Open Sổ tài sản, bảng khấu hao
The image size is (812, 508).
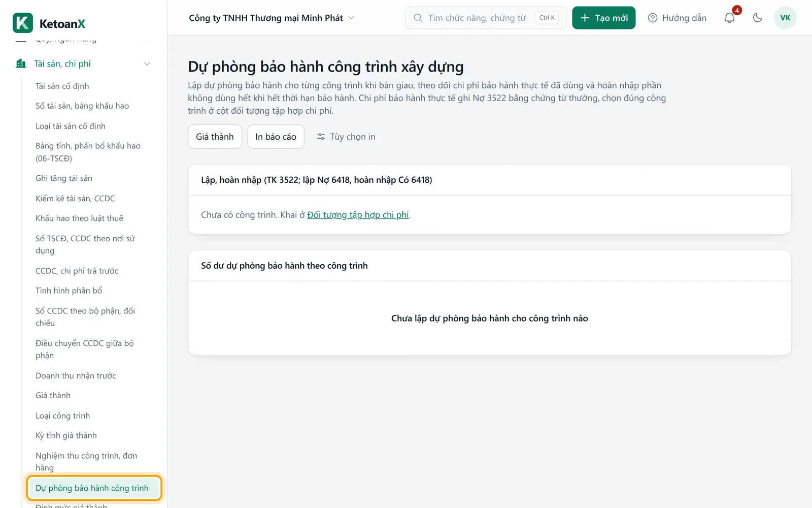tap(82, 106)
